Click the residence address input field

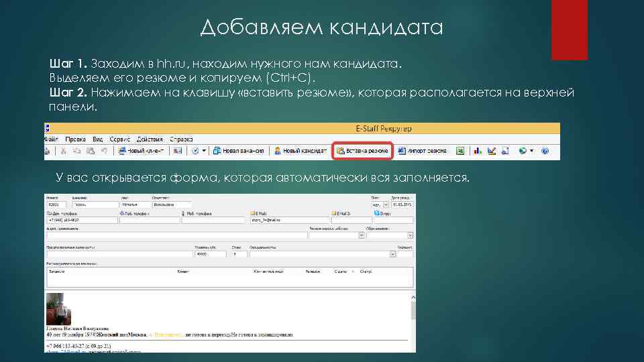point(176,235)
